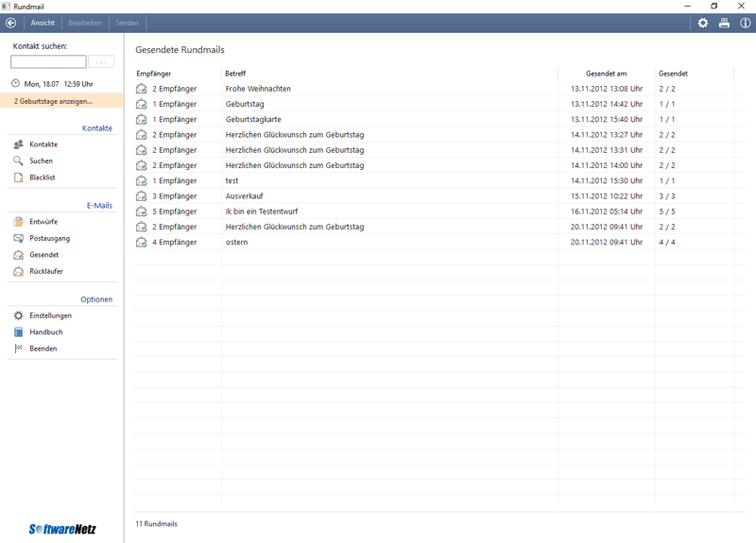Open Rückläufer bounced mails

(45, 271)
